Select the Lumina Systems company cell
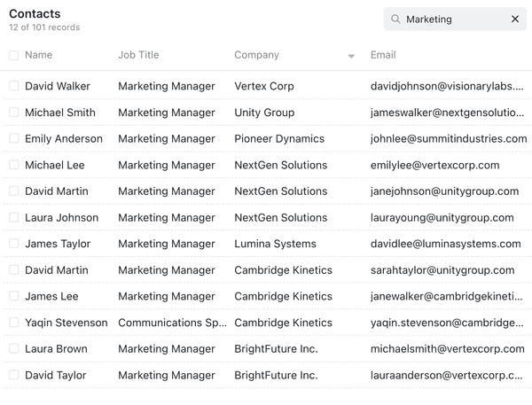The image size is (532, 405). [275, 244]
